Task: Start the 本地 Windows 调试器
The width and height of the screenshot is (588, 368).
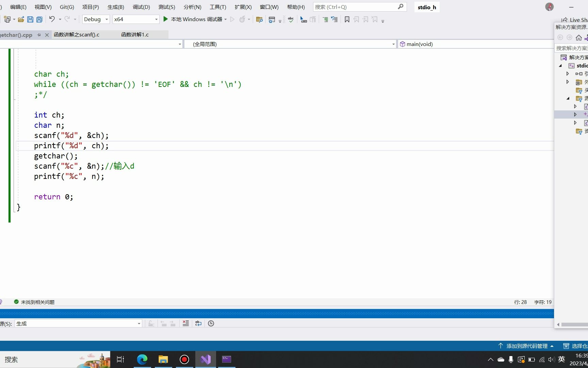Action: (x=194, y=19)
